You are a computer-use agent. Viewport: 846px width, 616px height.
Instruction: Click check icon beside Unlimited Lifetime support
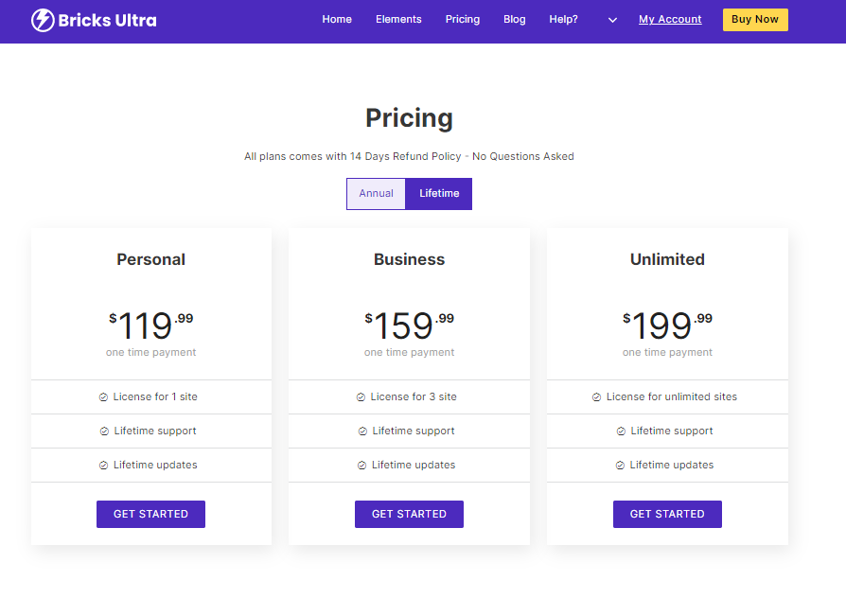tap(622, 431)
